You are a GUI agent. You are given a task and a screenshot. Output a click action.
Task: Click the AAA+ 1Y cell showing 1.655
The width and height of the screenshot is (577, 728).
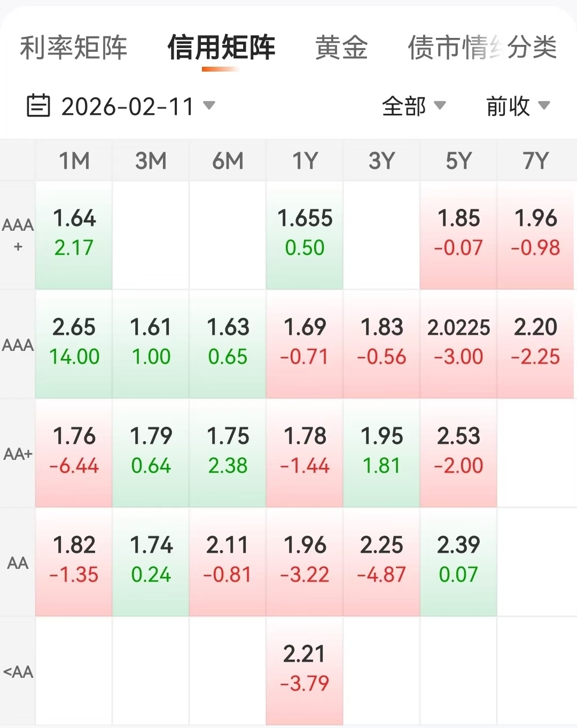(x=305, y=233)
